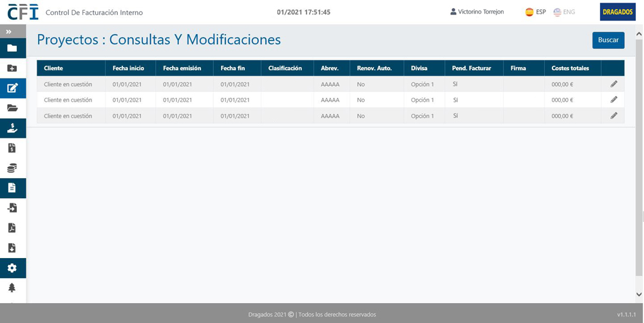Open the hand-holding-money sidebar icon
644x323 pixels.
(x=12, y=128)
